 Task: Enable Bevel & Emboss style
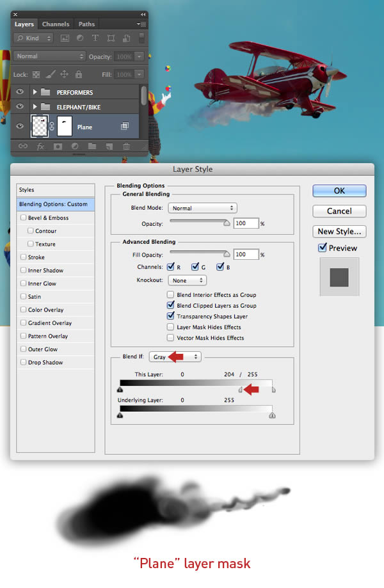(x=23, y=218)
